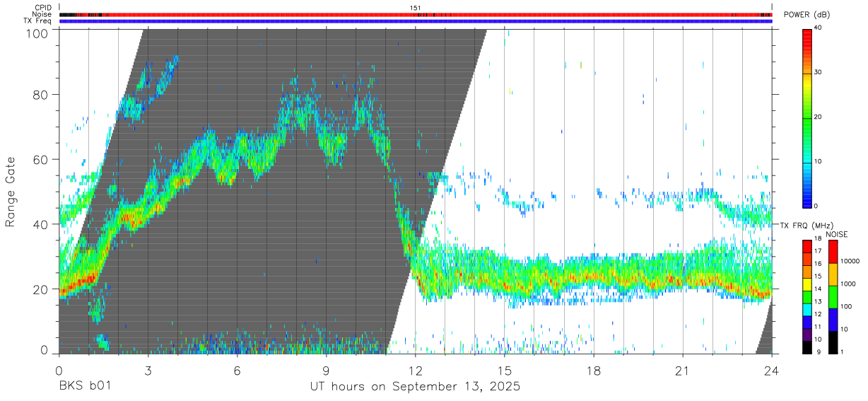868x401 pixels.
Task: Click the CPID label at top left
Action: (x=42, y=8)
